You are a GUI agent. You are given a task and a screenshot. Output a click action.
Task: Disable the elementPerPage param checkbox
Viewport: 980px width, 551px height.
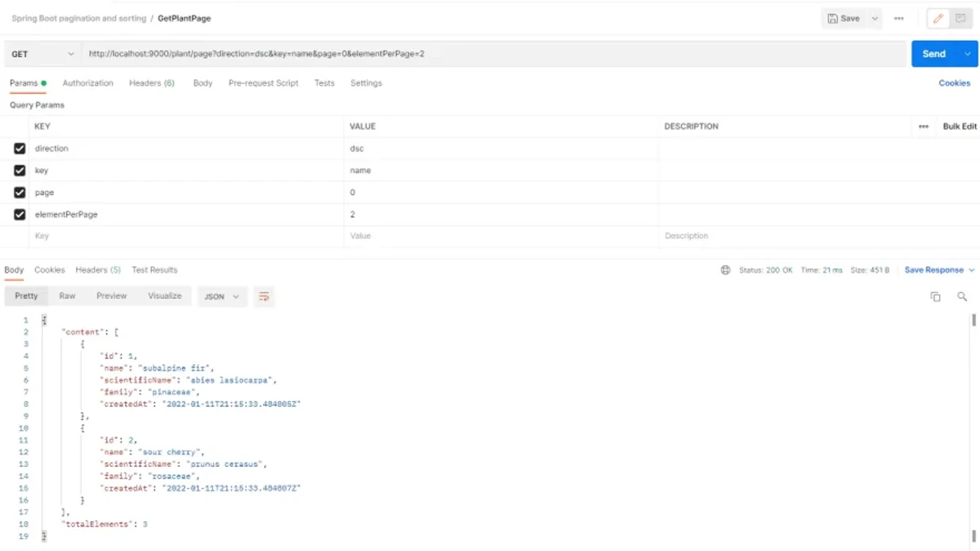point(20,215)
